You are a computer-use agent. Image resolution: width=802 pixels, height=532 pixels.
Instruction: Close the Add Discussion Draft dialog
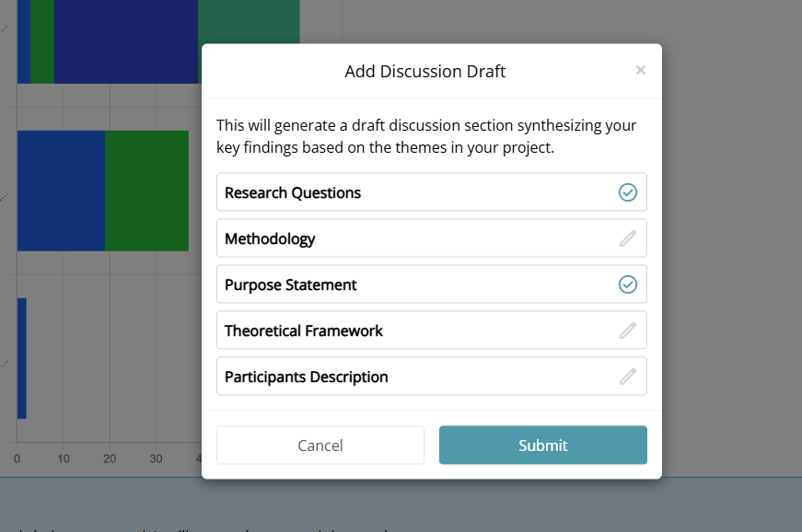(x=640, y=70)
